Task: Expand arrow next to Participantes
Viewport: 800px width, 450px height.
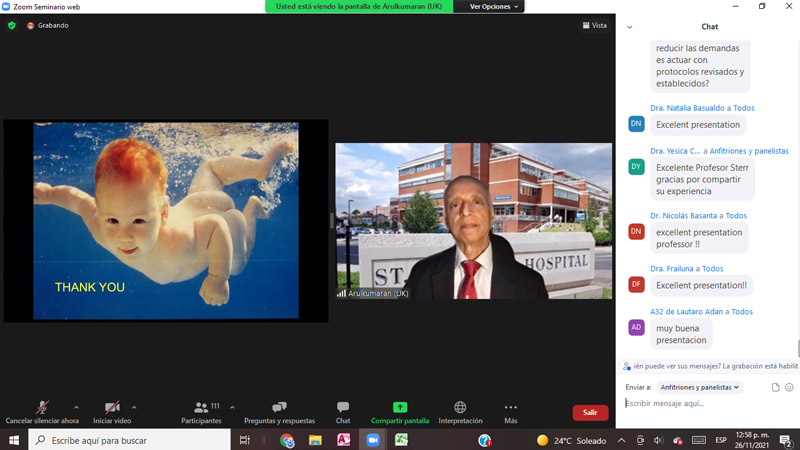Action: [x=232, y=407]
